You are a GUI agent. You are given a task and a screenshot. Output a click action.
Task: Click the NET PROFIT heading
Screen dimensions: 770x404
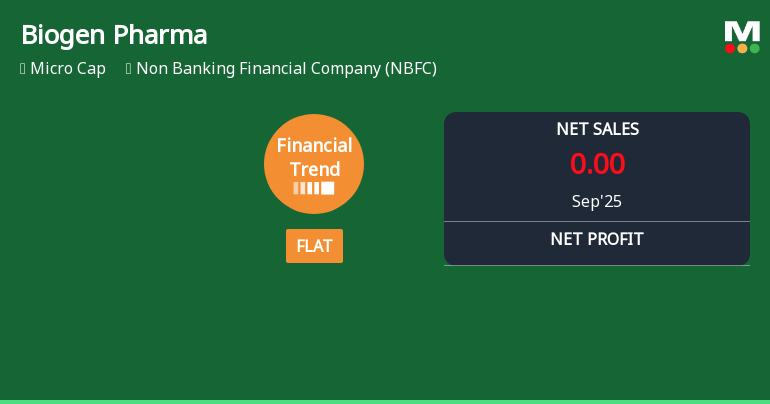[597, 239]
